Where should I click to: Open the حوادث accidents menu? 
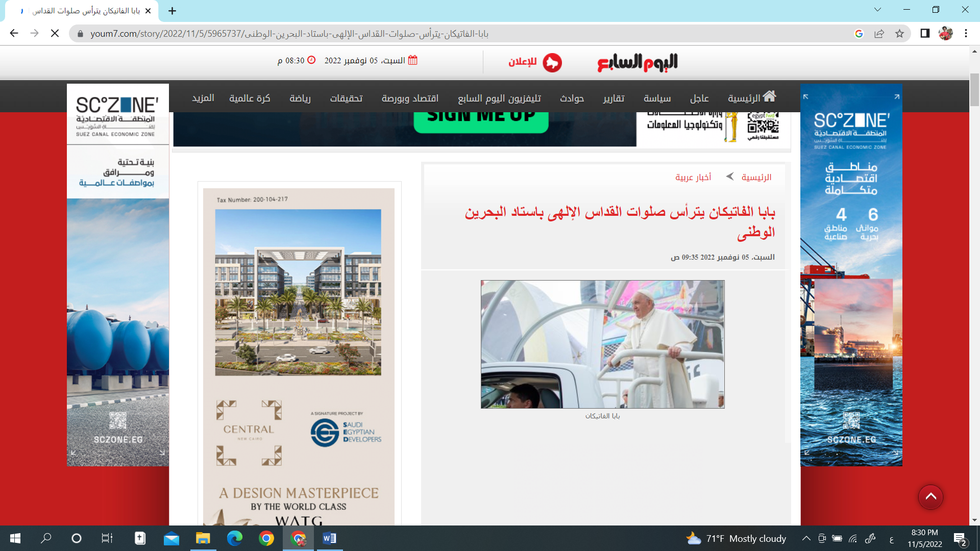[x=572, y=98]
